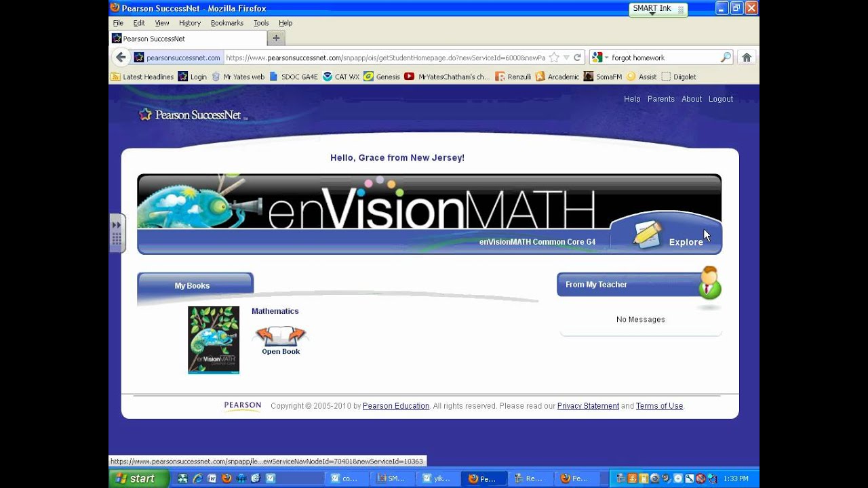Open the About link
868x488 pixels.
point(692,99)
